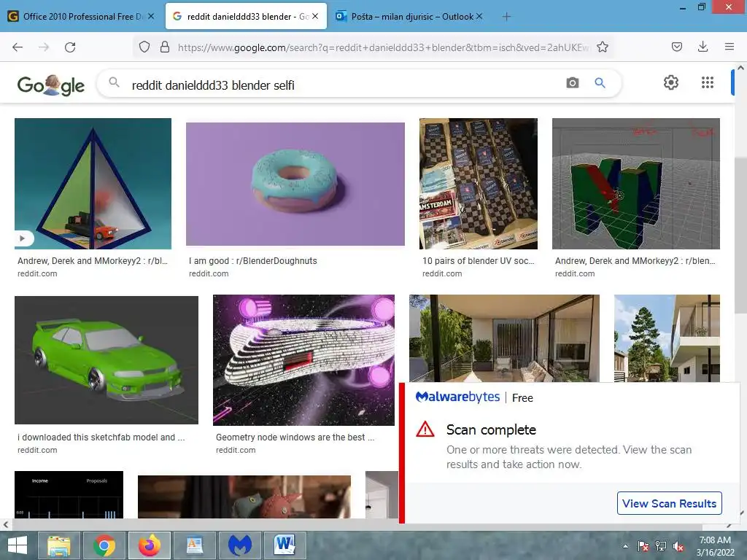Search by image using the camera icon
Viewport: 747px width, 560px height.
572,83
